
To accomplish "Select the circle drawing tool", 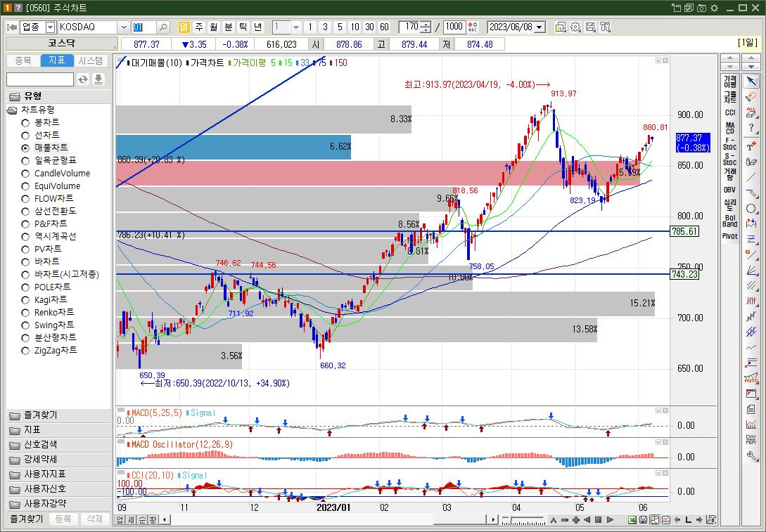I will 751,209.
